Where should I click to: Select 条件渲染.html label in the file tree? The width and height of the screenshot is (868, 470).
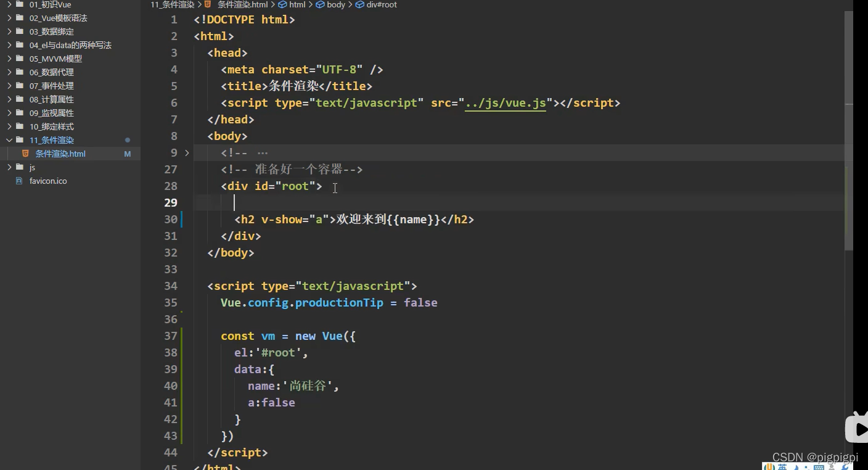60,154
